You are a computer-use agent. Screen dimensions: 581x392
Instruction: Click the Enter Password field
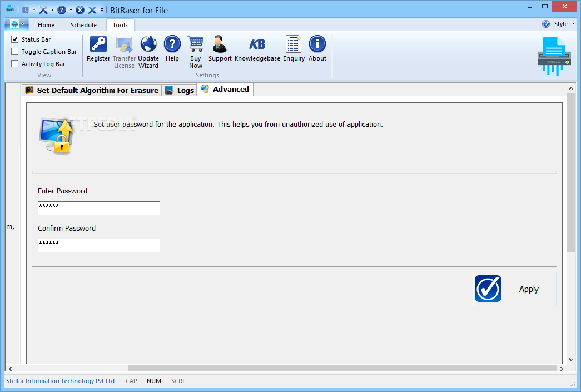(99, 208)
